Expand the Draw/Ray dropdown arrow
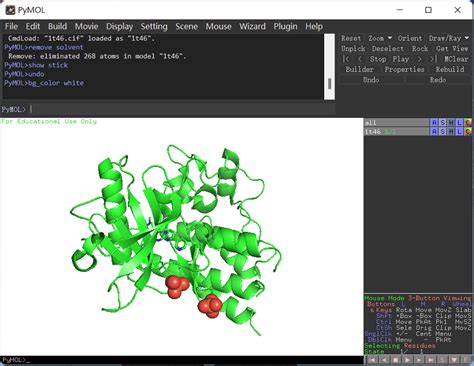The height and width of the screenshot is (366, 474). [467, 38]
